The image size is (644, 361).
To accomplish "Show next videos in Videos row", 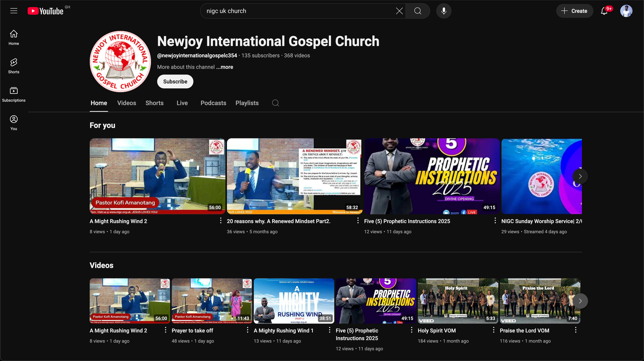I will pos(580,301).
